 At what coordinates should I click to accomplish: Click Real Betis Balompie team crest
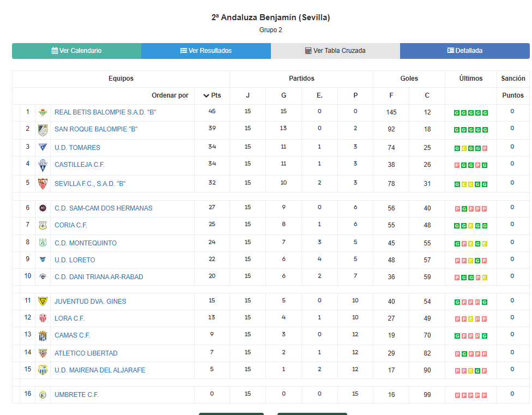(x=43, y=112)
